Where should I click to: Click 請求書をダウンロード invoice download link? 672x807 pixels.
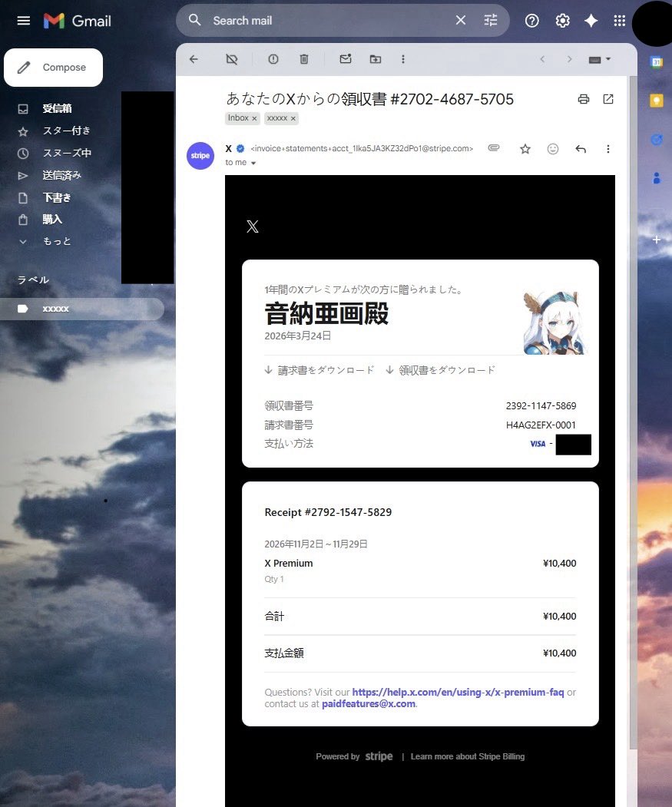319,370
